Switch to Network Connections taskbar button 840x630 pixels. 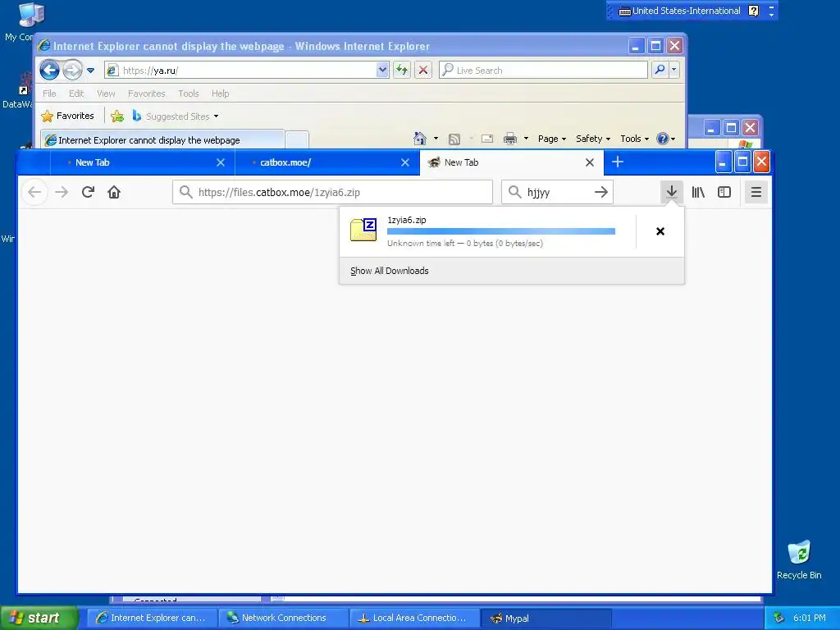tap(283, 618)
